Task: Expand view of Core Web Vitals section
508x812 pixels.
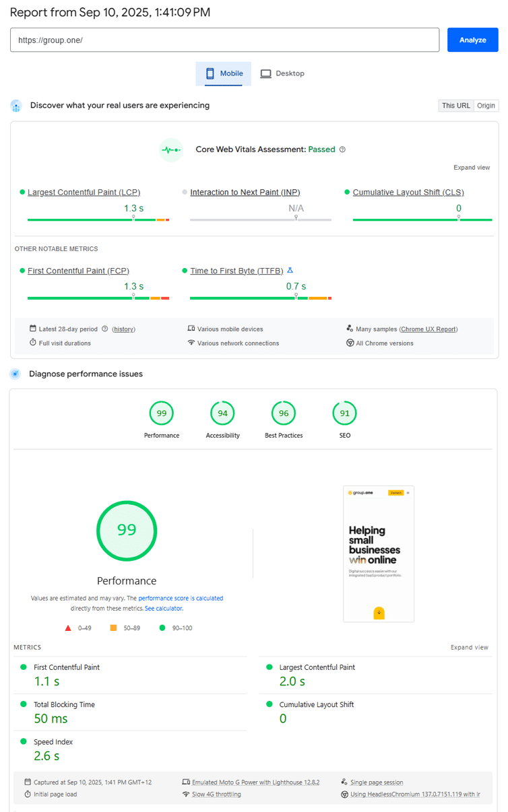Action: [x=472, y=168]
